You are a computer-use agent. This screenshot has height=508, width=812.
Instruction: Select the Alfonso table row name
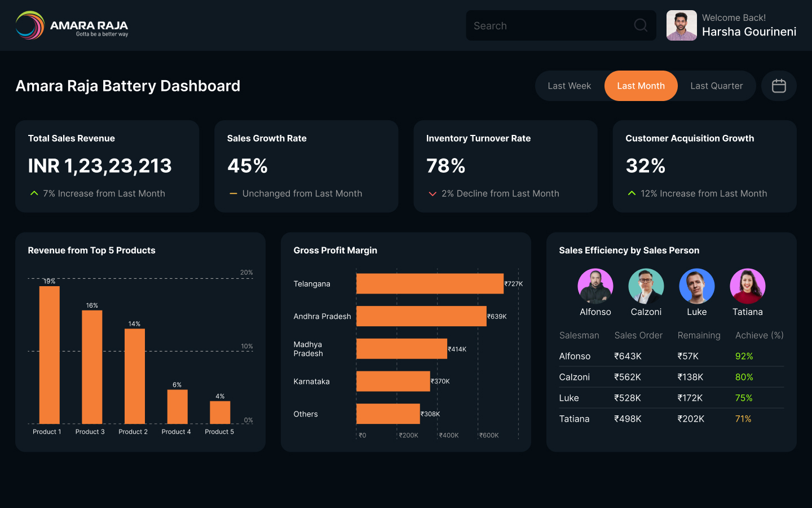tap(575, 356)
